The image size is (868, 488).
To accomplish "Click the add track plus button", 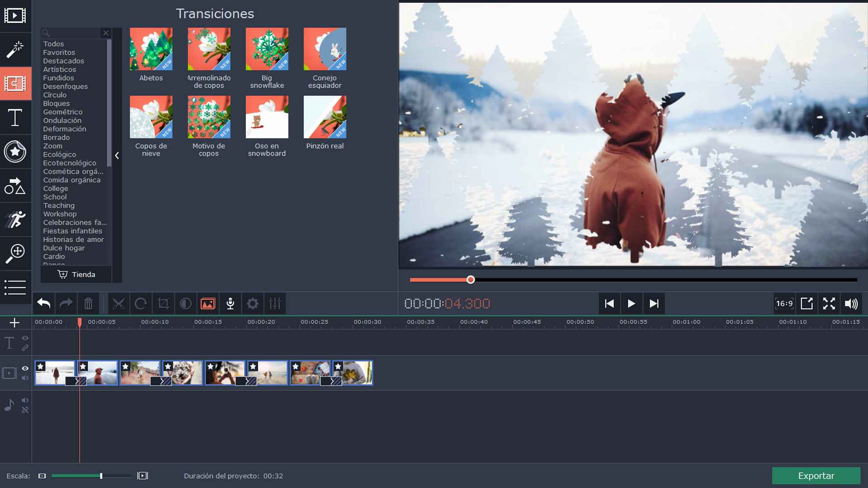I will 14,323.
